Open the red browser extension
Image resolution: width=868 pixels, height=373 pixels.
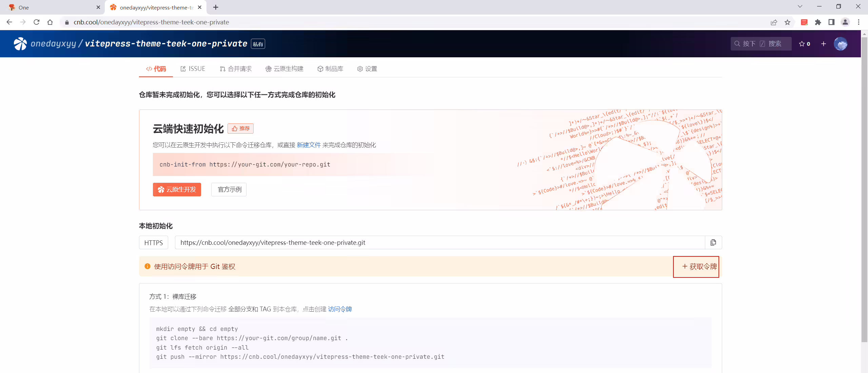coord(804,22)
